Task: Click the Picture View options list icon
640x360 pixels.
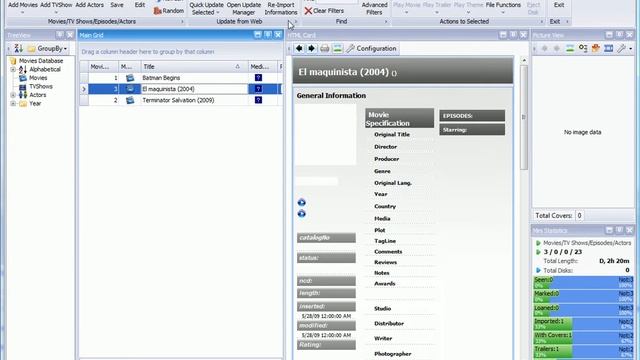Action: point(583,49)
